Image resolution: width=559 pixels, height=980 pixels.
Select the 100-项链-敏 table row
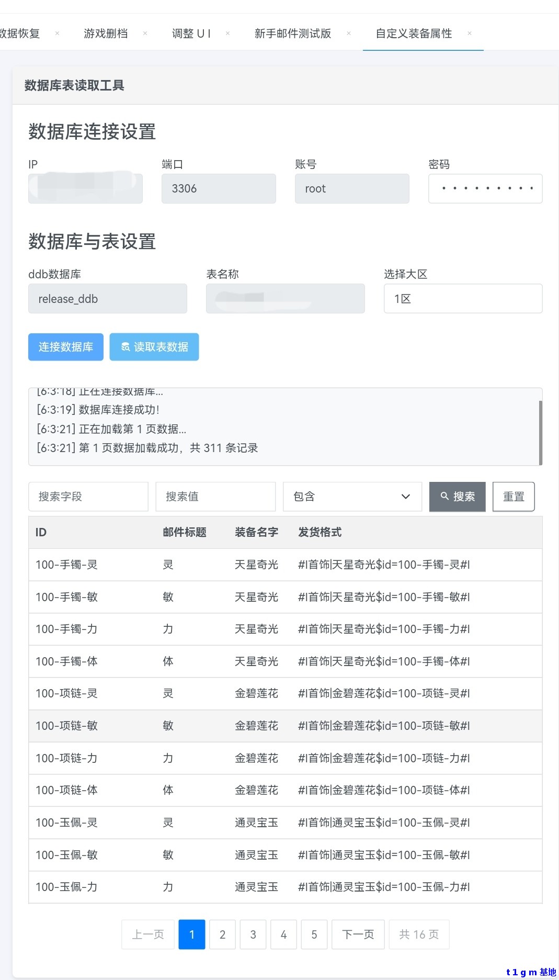coord(285,726)
